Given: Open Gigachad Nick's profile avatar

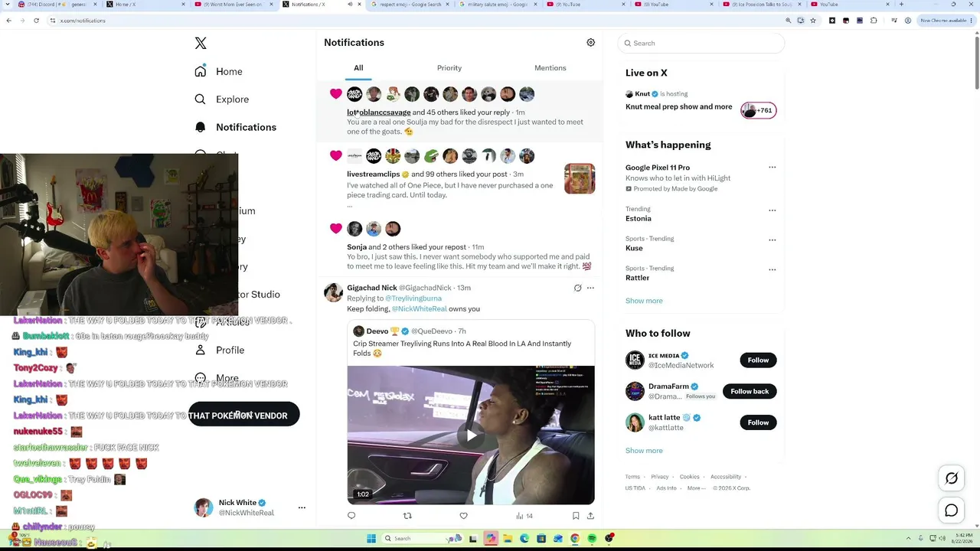Looking at the screenshot, I should click(x=333, y=292).
